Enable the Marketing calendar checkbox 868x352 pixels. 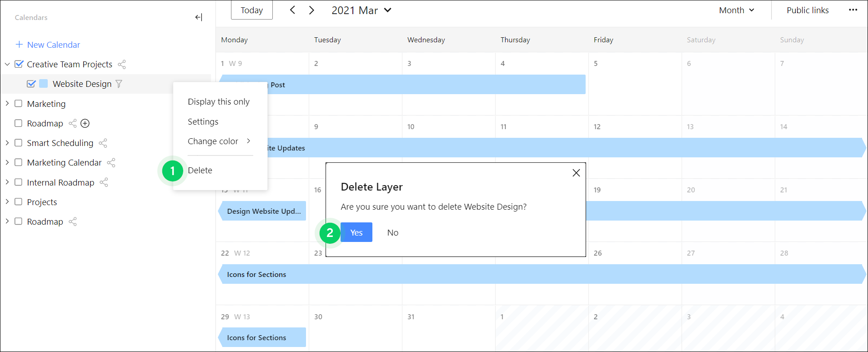pyautogui.click(x=19, y=104)
